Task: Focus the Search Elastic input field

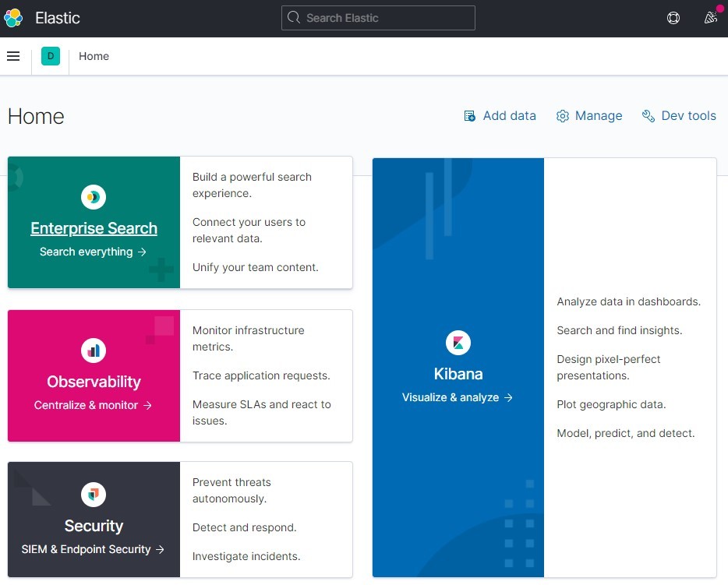Action: [378, 18]
